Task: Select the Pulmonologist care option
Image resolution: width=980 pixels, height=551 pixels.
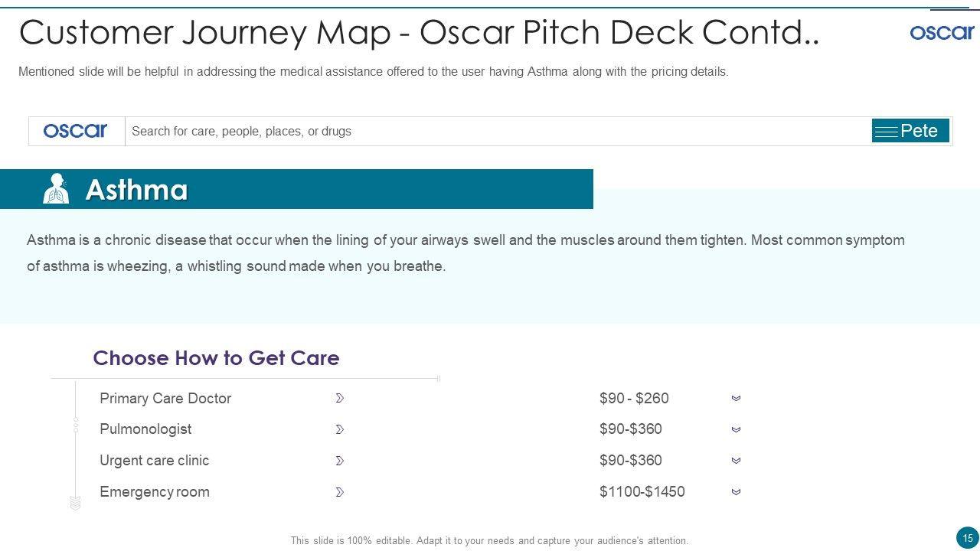Action: point(145,429)
